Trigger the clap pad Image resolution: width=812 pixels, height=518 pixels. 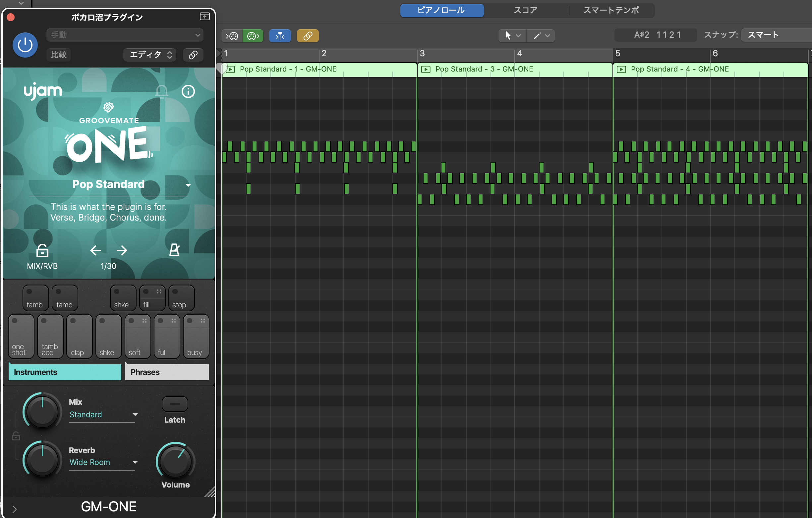(79, 337)
